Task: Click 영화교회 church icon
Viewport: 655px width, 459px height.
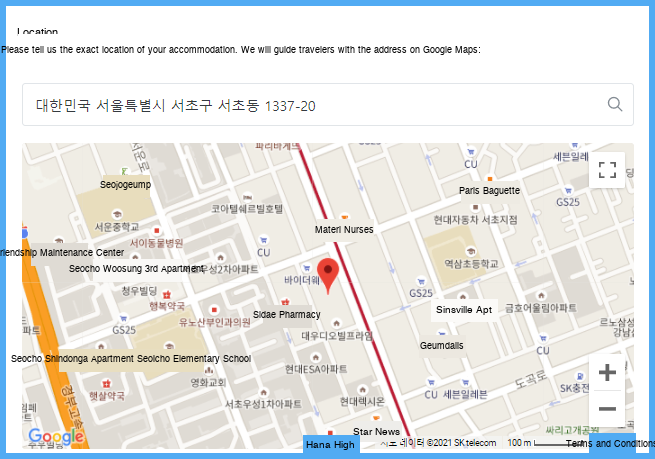Action: 208,370
